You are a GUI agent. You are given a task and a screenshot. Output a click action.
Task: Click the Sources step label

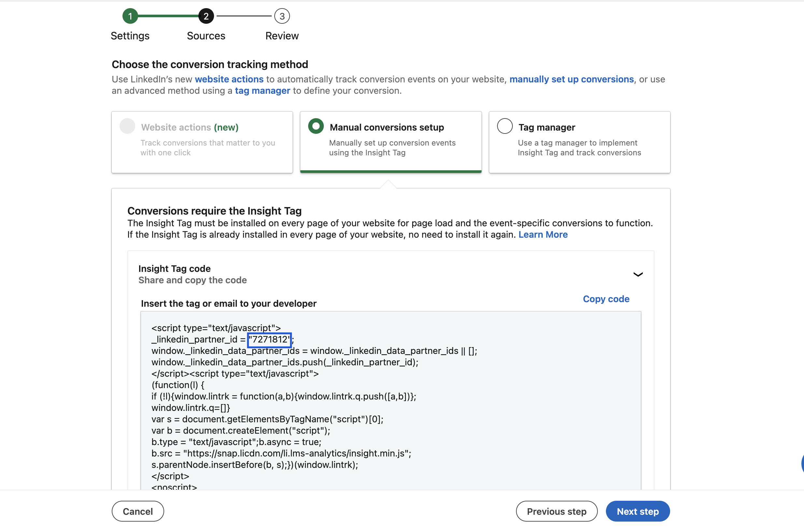point(206,35)
